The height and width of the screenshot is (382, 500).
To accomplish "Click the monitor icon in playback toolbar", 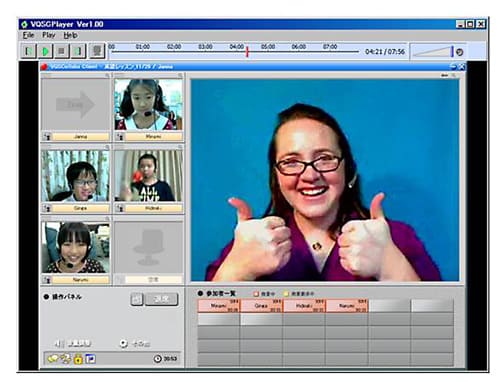I will (x=97, y=51).
